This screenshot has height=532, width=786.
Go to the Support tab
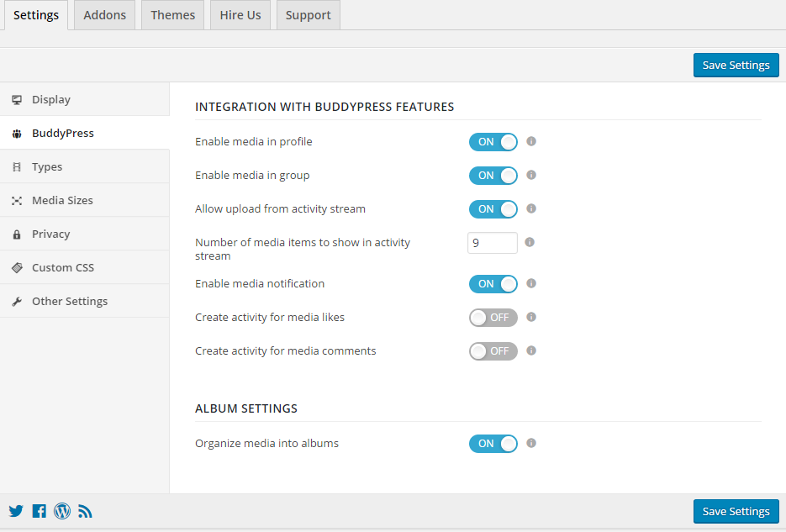tap(309, 15)
